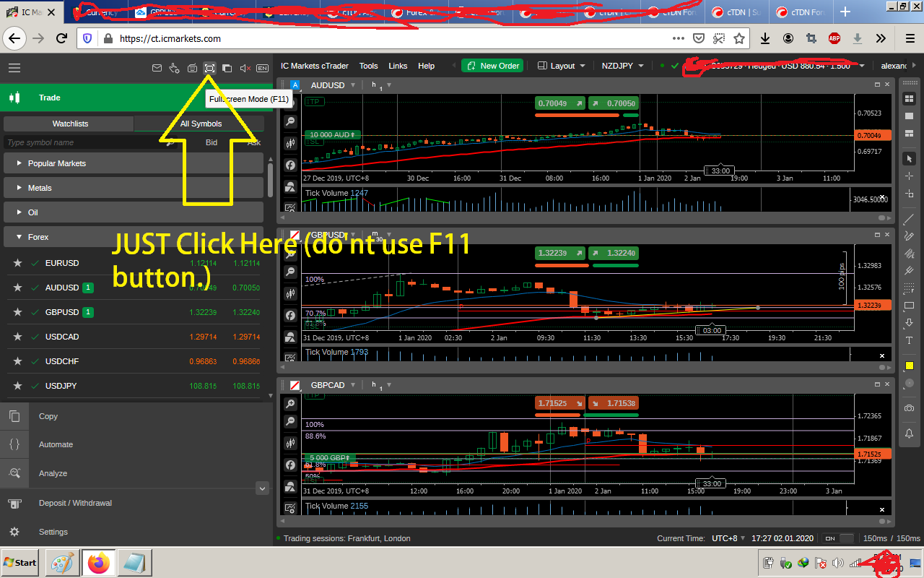Toggle favorite star for AUDUSD
Image resolution: width=924 pixels, height=578 pixels.
point(17,288)
